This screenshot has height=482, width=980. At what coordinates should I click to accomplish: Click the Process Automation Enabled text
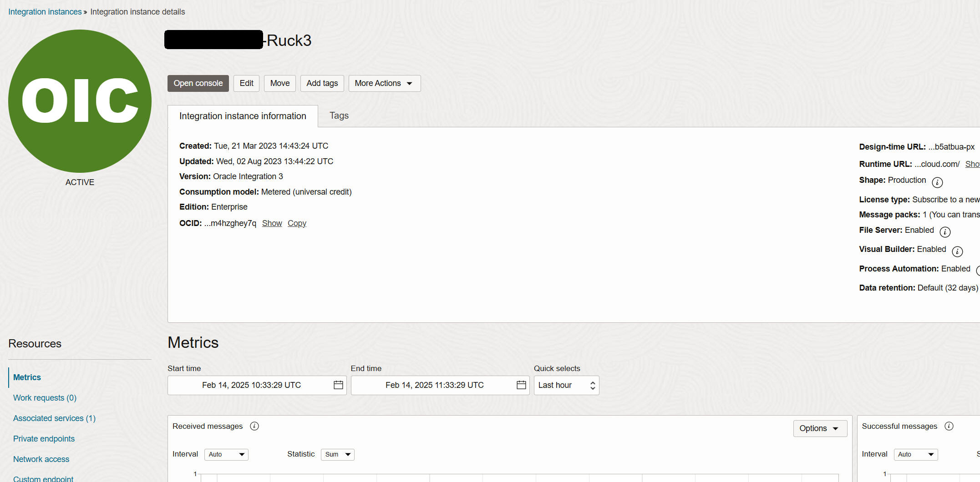pos(915,269)
